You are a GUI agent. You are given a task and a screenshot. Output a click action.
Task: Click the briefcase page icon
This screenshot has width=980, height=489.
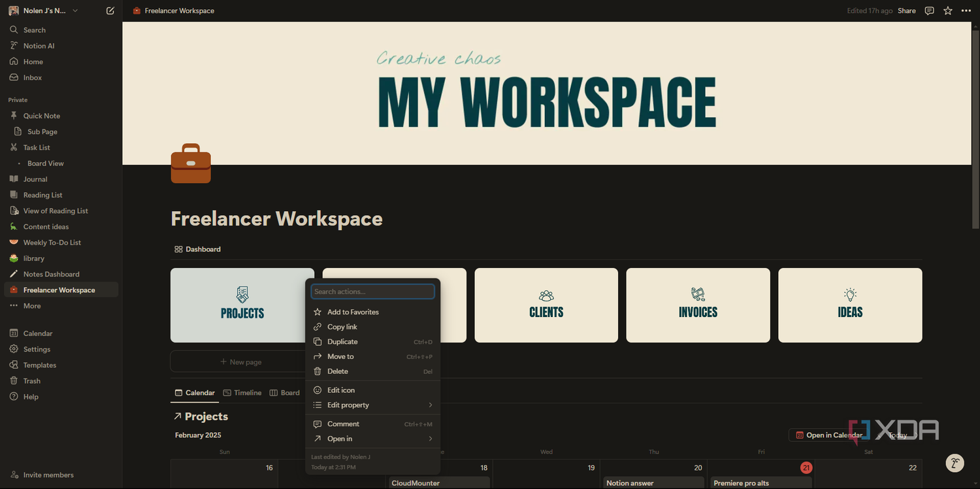click(x=191, y=163)
